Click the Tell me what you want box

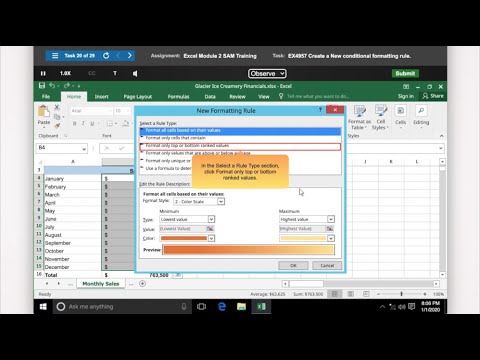(318, 96)
